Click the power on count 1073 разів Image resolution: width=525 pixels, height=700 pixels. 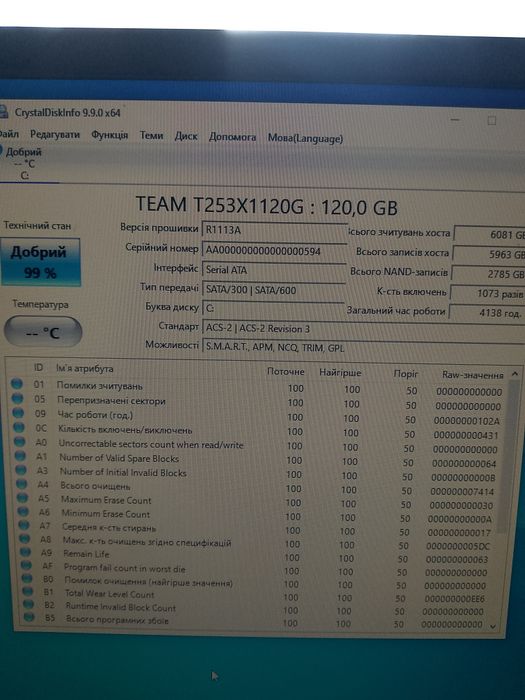click(x=488, y=293)
